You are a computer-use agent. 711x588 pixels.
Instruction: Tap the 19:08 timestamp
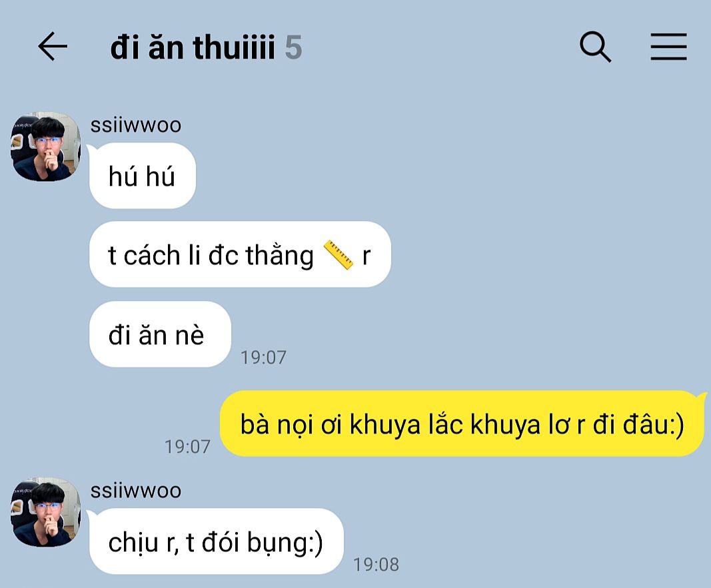point(376,565)
